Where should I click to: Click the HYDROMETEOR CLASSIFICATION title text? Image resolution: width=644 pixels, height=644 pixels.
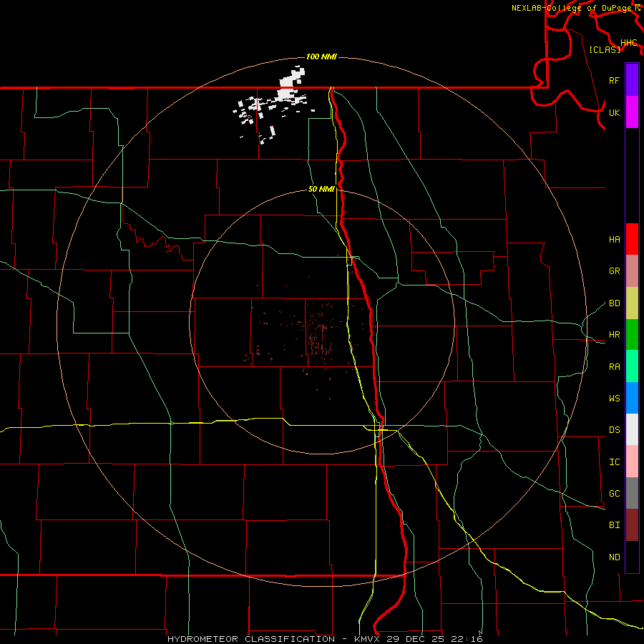(x=251, y=639)
